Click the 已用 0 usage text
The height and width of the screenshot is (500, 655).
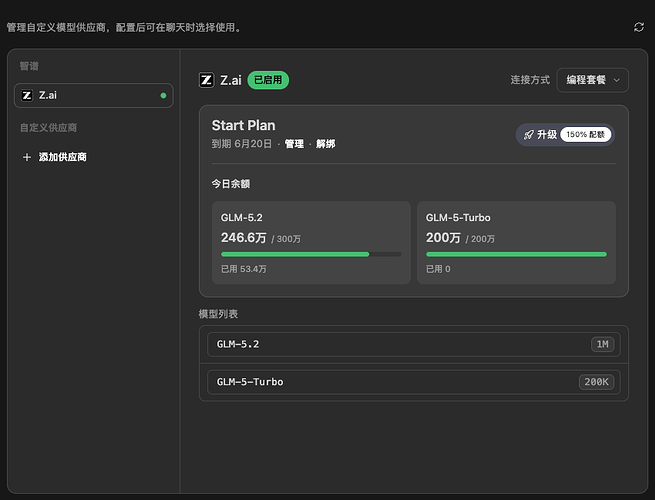(x=438, y=269)
